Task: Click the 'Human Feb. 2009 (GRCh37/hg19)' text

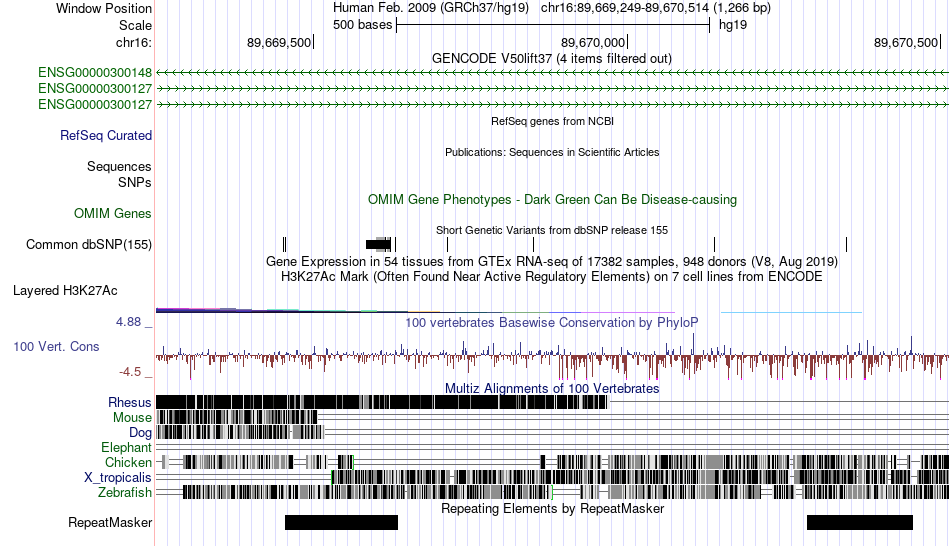Action: [431, 8]
